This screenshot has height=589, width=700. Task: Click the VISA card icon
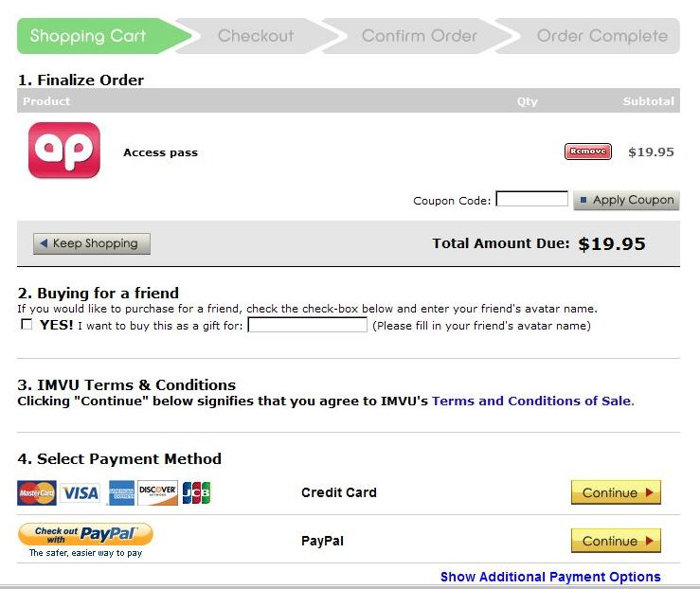80,492
